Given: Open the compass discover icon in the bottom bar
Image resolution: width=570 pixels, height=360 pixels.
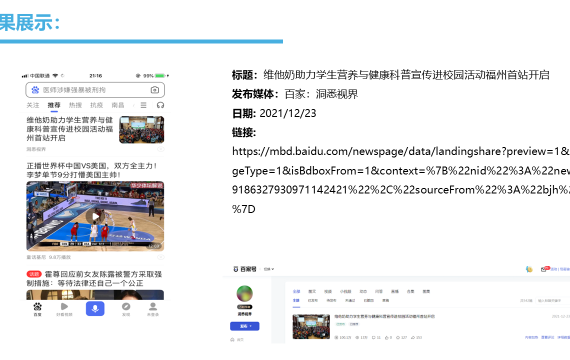Looking at the screenshot, I should point(126,307).
